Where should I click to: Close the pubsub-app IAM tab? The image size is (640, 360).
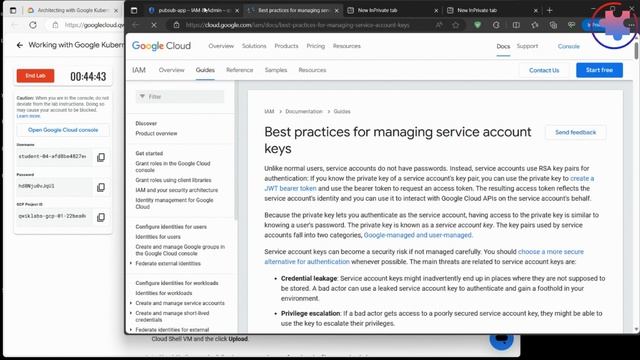[237, 10]
